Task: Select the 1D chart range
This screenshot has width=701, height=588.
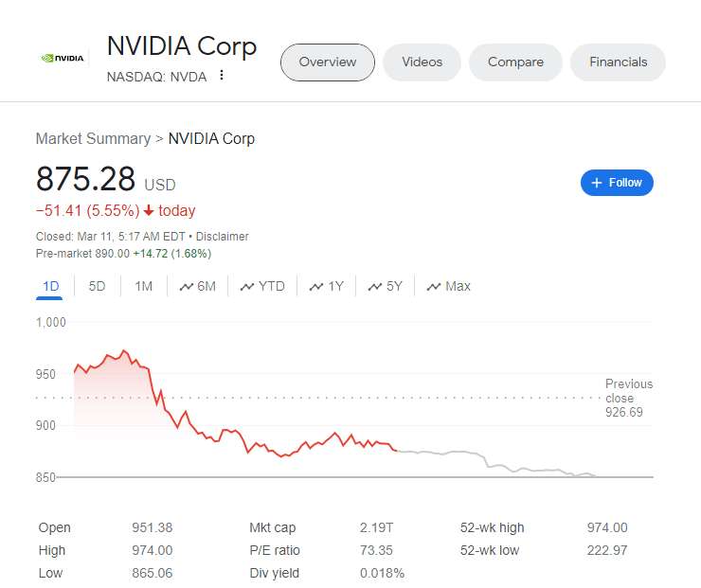Action: pyautogui.click(x=51, y=286)
